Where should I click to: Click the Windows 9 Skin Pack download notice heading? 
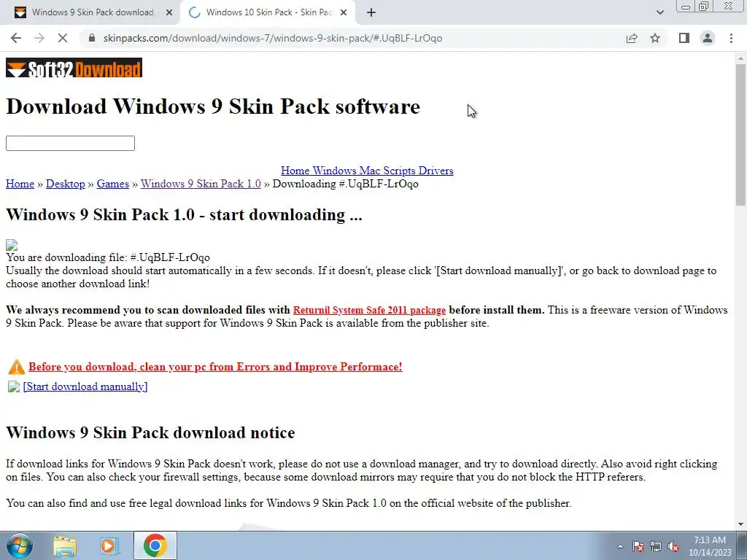coord(150,432)
